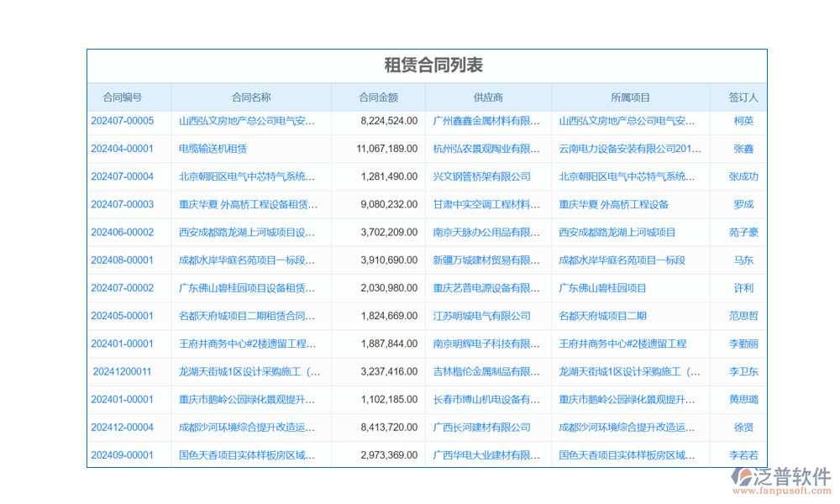Click the 所属项目 column header
The image size is (840, 504).
pyautogui.click(x=630, y=98)
